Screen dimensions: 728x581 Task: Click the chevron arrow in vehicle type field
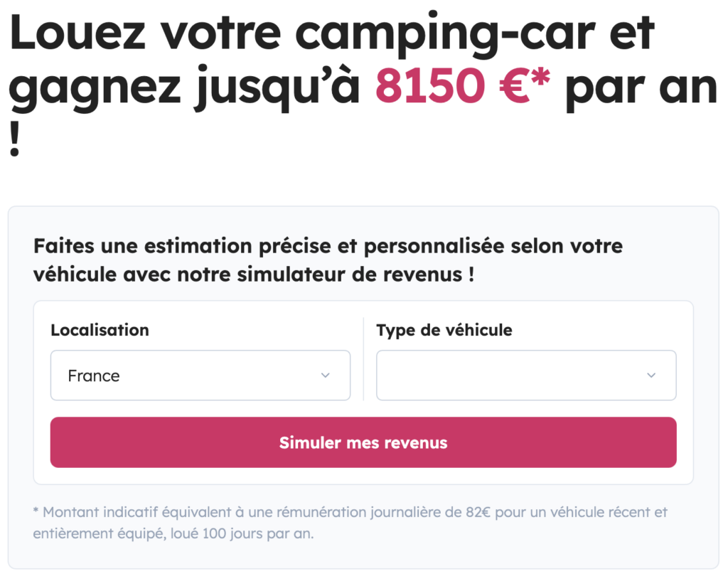[651, 375]
